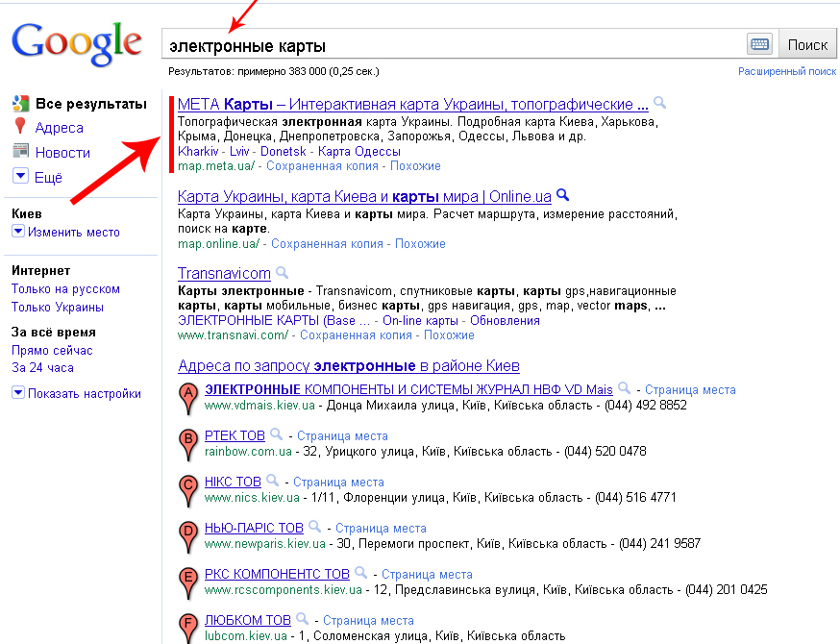The image size is (840, 644).
Task: Click the Изменить место link
Action: click(74, 232)
